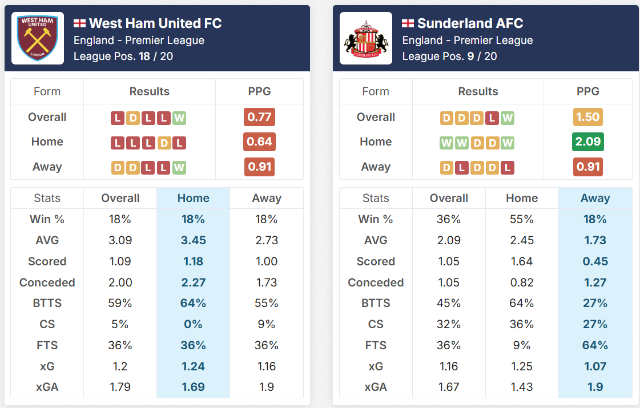Click Sunderland Away form result badges
Image resolution: width=640 pixels, height=408 pixels.
click(x=478, y=167)
